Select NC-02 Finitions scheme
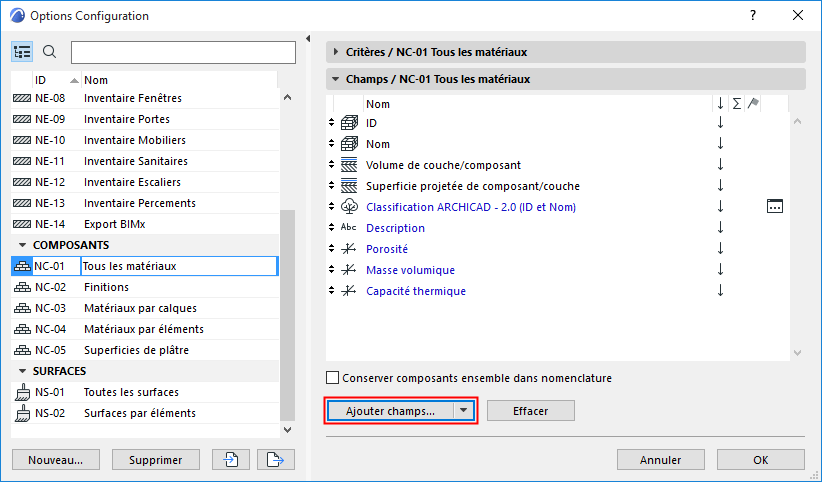Viewport: 822px width, 482px height. (x=145, y=287)
